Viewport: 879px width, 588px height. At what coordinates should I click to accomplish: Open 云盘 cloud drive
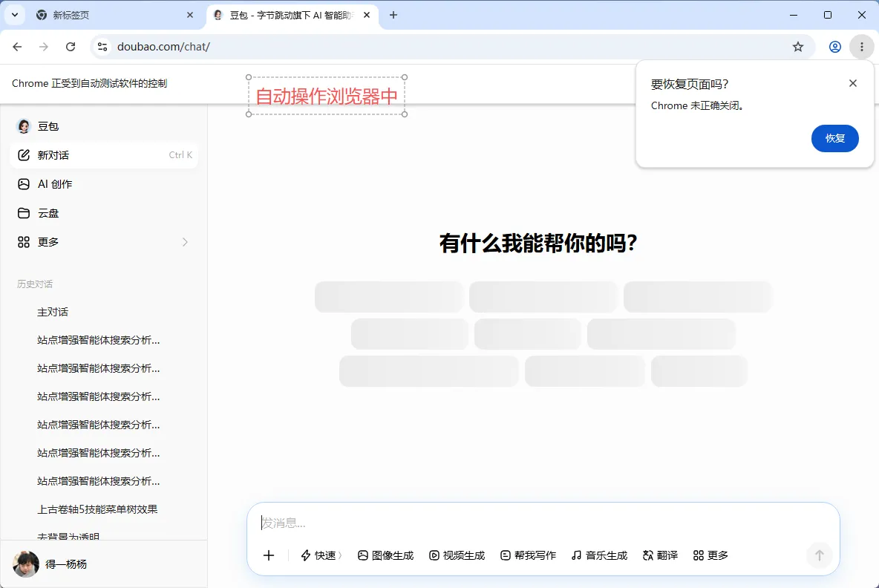pyautogui.click(x=104, y=213)
